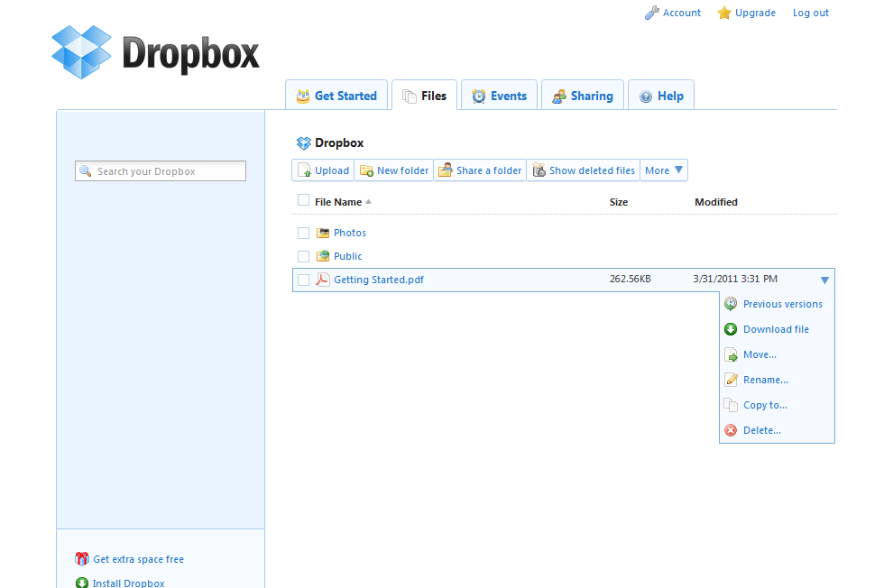Open the Account link
This screenshot has width=893, height=588.
682,13
